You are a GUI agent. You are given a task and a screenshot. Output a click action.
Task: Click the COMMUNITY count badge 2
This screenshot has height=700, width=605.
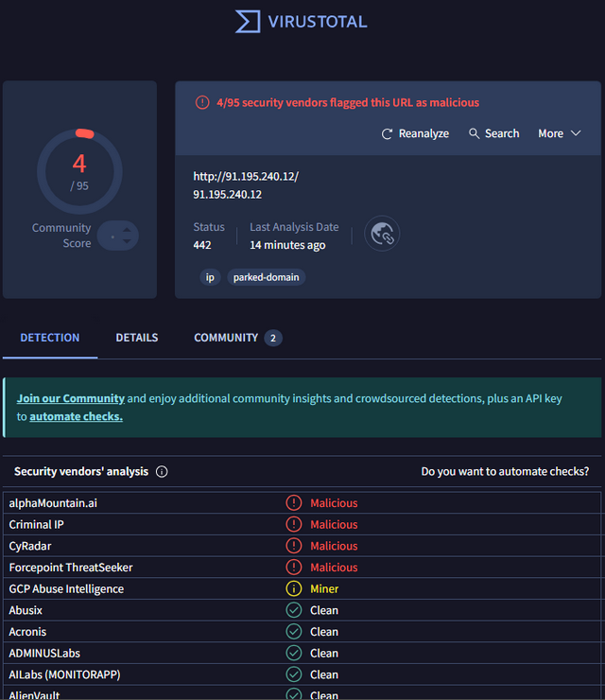tap(273, 338)
